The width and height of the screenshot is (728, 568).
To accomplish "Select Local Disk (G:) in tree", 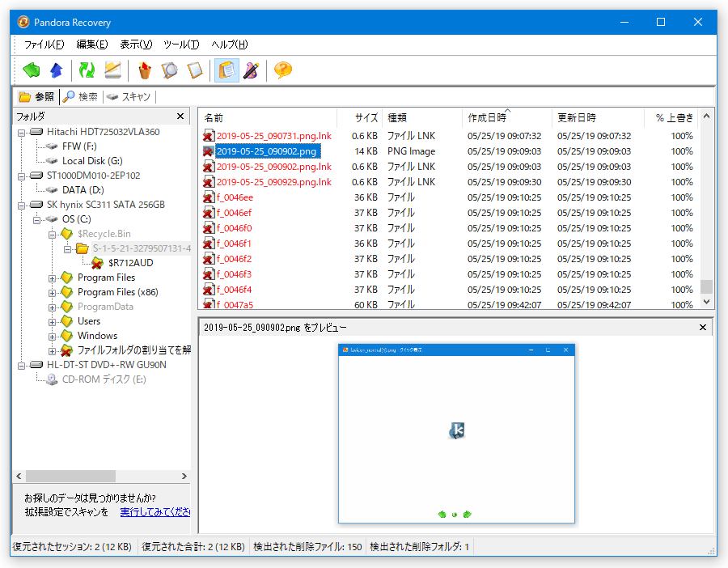I will pos(92,161).
